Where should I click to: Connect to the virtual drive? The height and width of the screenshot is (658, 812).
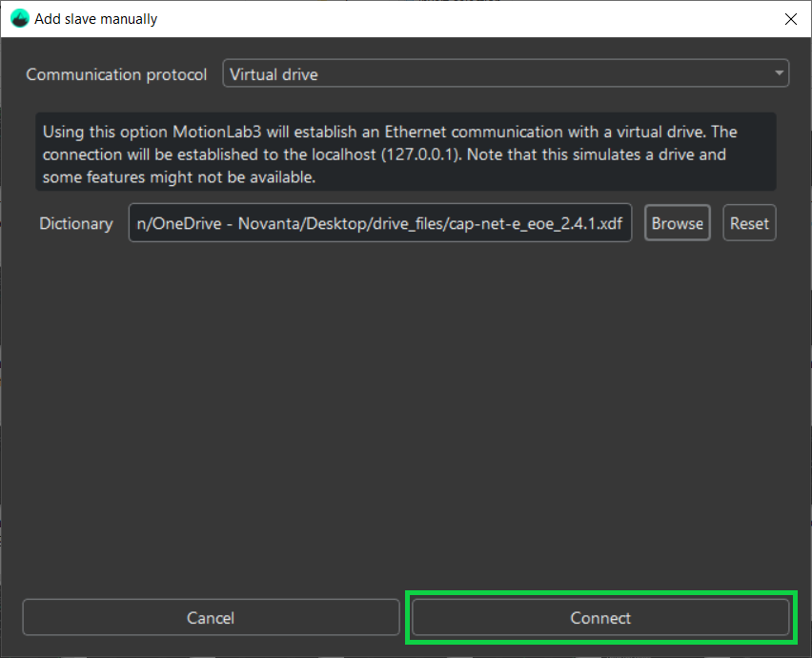tap(600, 618)
